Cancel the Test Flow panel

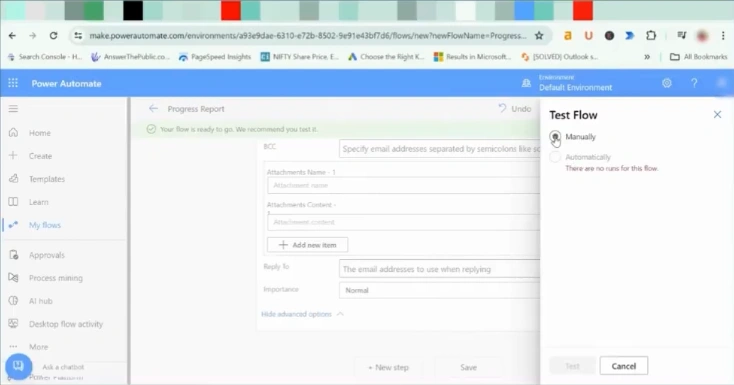point(624,366)
